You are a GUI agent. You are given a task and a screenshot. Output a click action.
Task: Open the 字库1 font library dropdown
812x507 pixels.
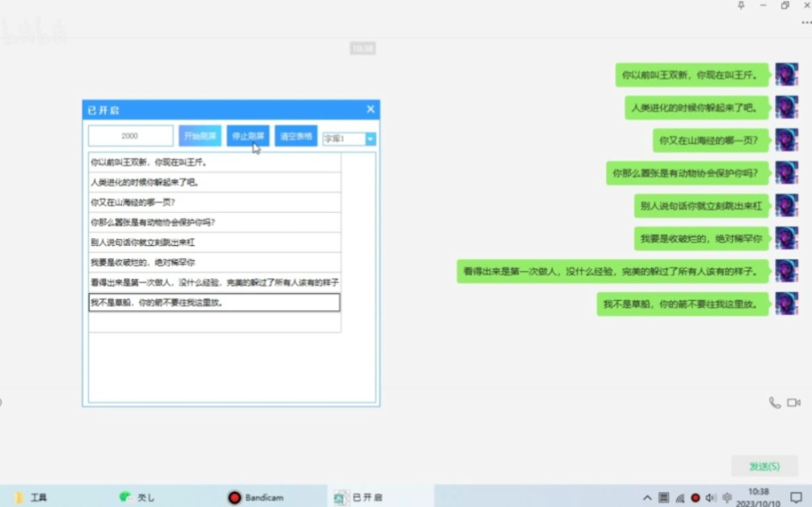pos(344,137)
